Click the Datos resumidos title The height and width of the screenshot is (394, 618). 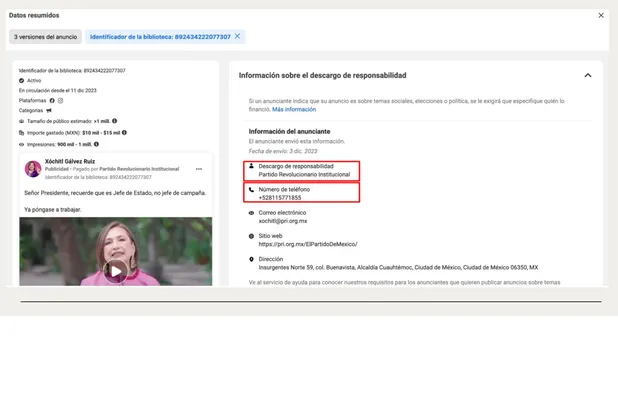pos(34,15)
